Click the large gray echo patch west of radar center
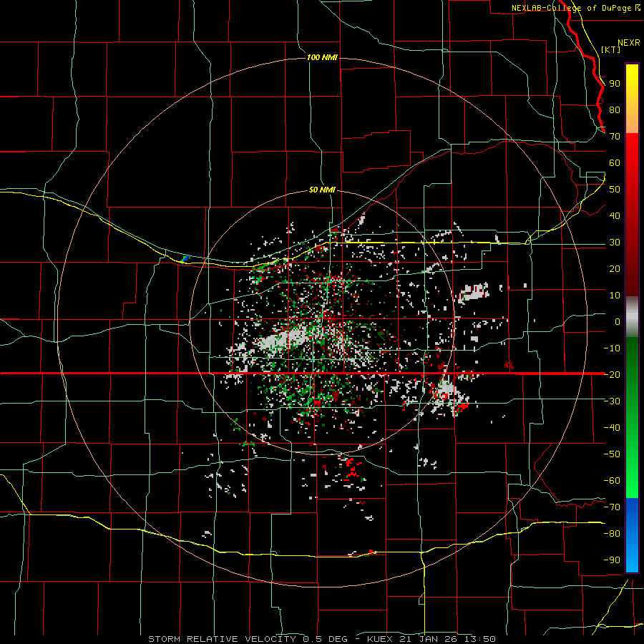 pos(283,339)
